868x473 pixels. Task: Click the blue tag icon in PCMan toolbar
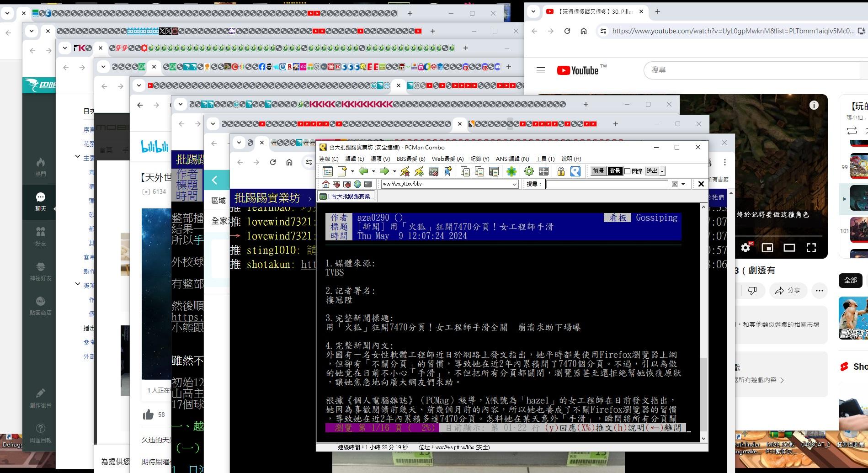[x=575, y=171]
